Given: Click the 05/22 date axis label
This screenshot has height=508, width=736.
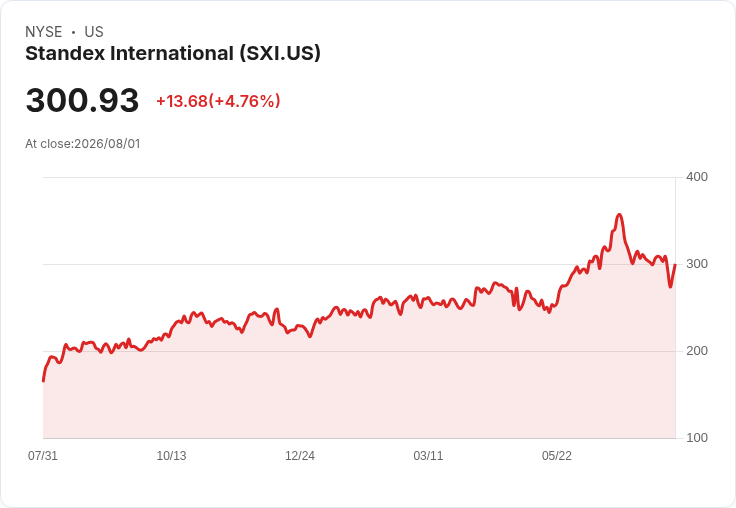Looking at the screenshot, I should tap(557, 456).
